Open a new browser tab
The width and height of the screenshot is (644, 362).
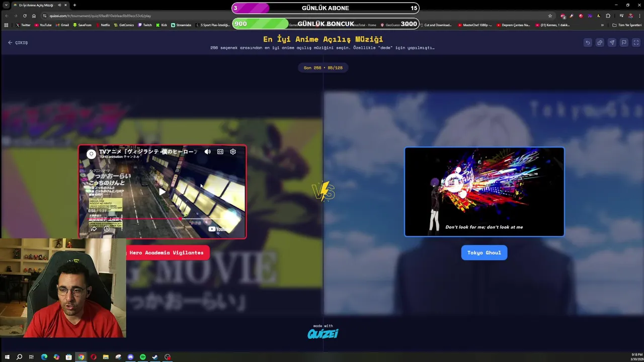pyautogui.click(x=74, y=5)
